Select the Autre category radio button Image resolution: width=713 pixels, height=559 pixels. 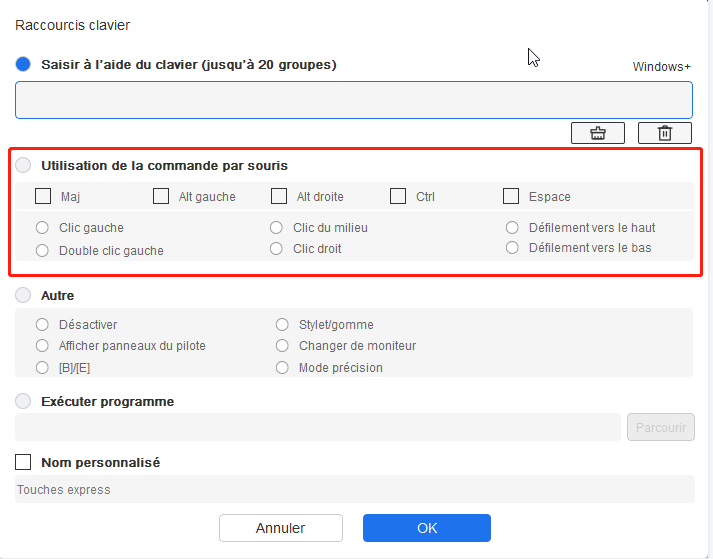pos(23,295)
